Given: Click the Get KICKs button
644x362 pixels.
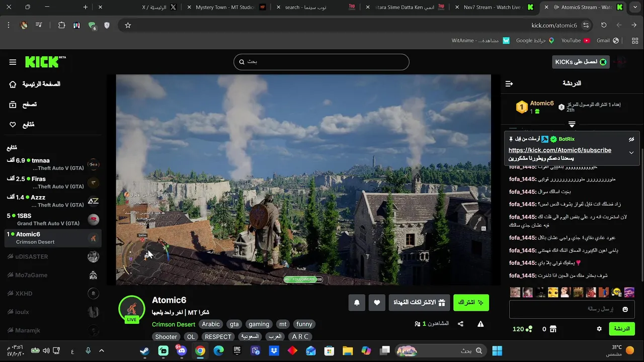Looking at the screenshot, I should pyautogui.click(x=581, y=62).
